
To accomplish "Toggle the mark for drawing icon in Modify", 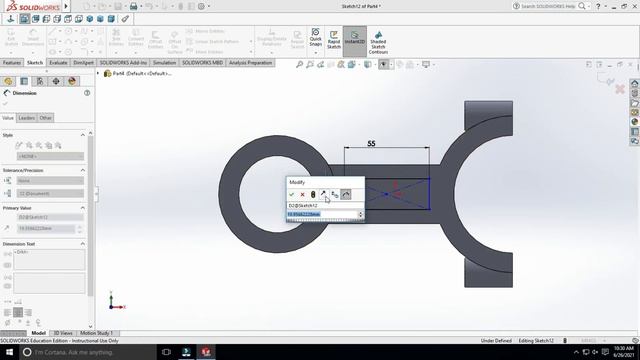I will point(346,195).
